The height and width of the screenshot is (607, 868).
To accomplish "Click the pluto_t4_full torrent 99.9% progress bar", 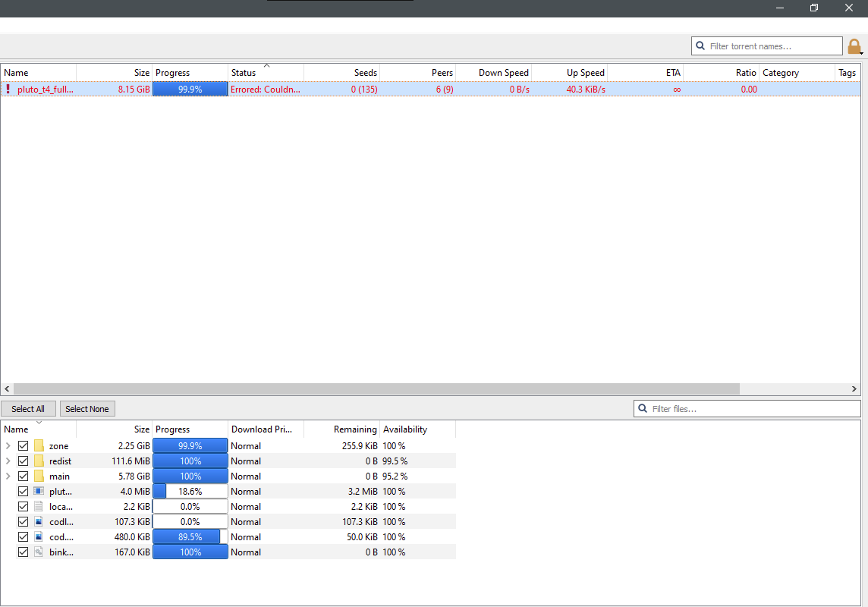I will 190,89.
